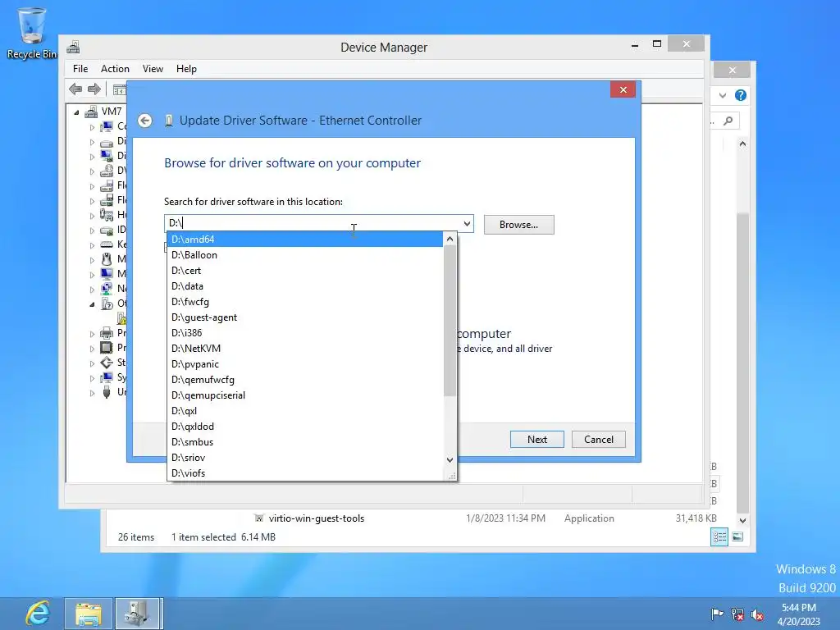Select D:\qemupciserial from the suggestion list
The image size is (840, 630).
point(305,395)
